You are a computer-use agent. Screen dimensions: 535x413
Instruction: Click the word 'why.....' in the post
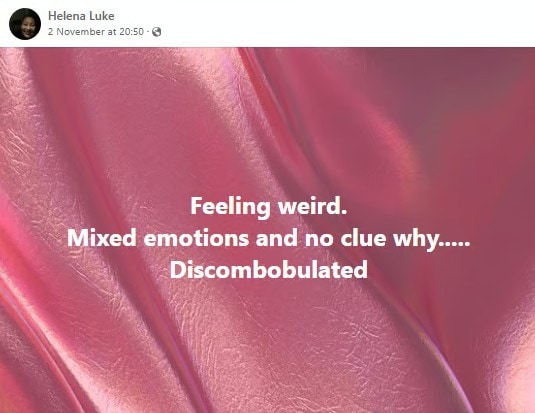click(x=432, y=239)
